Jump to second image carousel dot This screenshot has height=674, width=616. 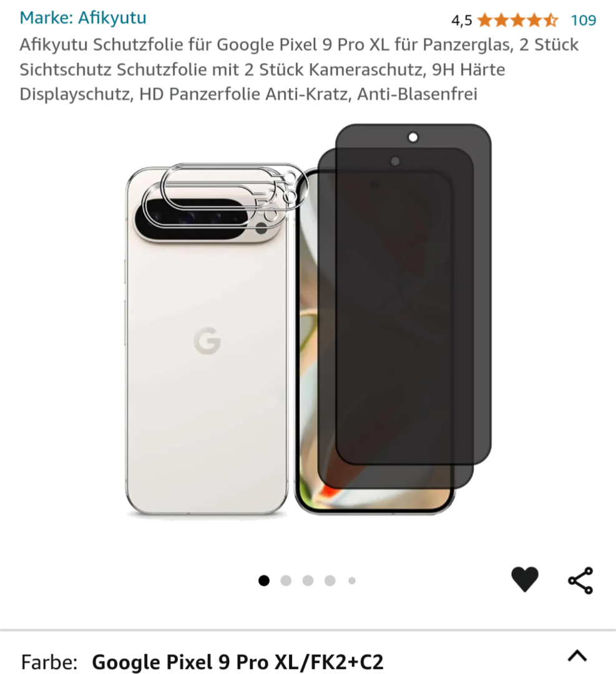click(x=286, y=581)
